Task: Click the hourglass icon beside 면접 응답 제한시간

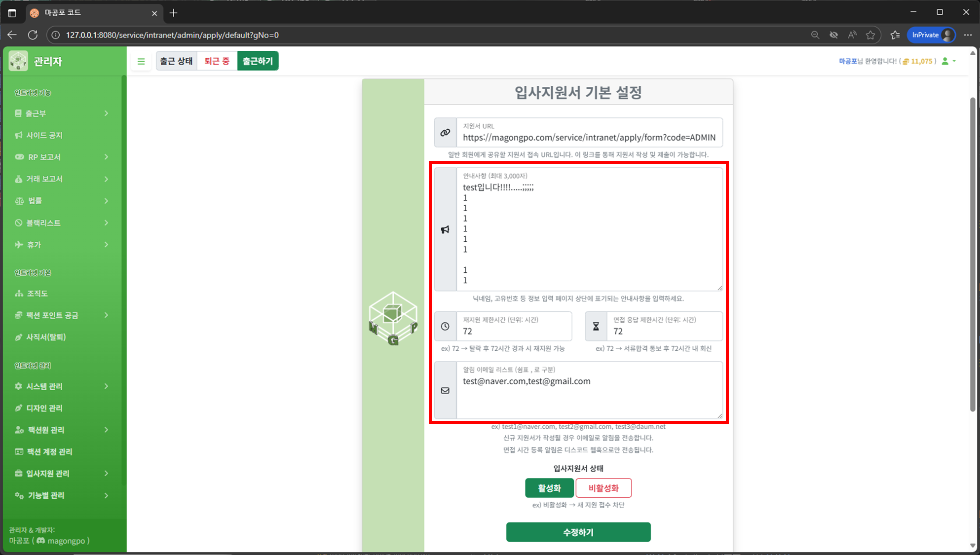Action: [x=596, y=326]
